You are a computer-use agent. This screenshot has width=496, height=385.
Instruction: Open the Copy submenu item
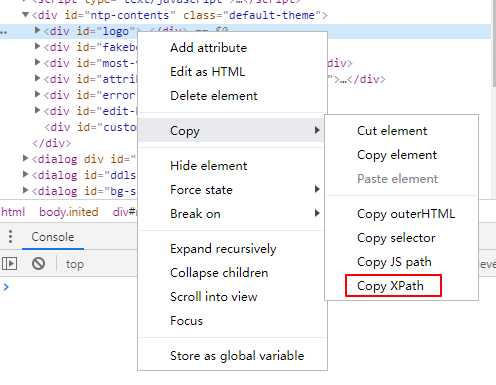coord(231,130)
